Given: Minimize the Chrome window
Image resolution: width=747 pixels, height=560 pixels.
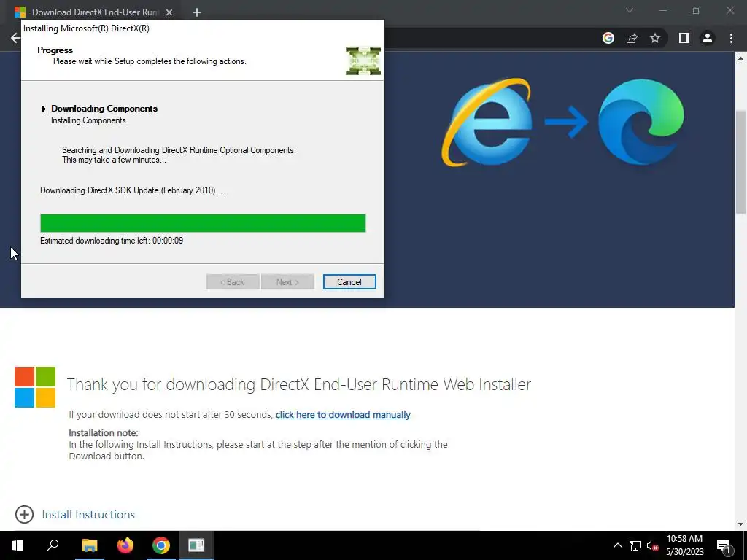Looking at the screenshot, I should coord(663,10).
